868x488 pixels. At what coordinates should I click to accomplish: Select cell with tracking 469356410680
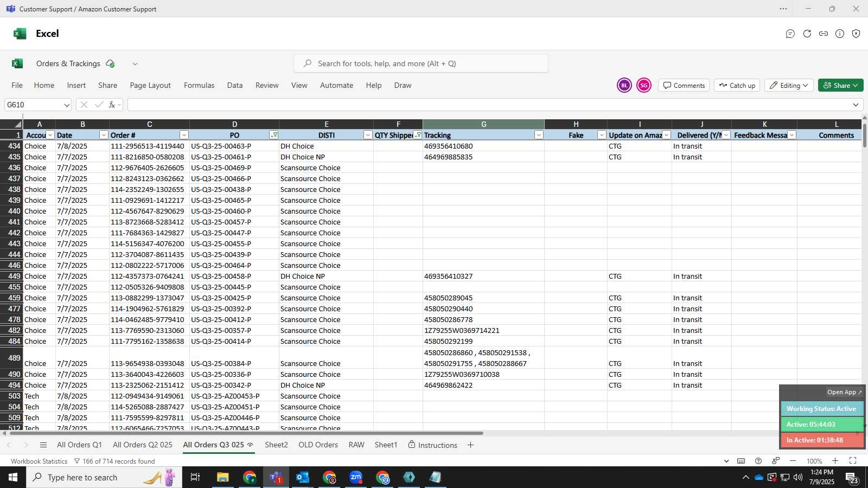pos(483,146)
